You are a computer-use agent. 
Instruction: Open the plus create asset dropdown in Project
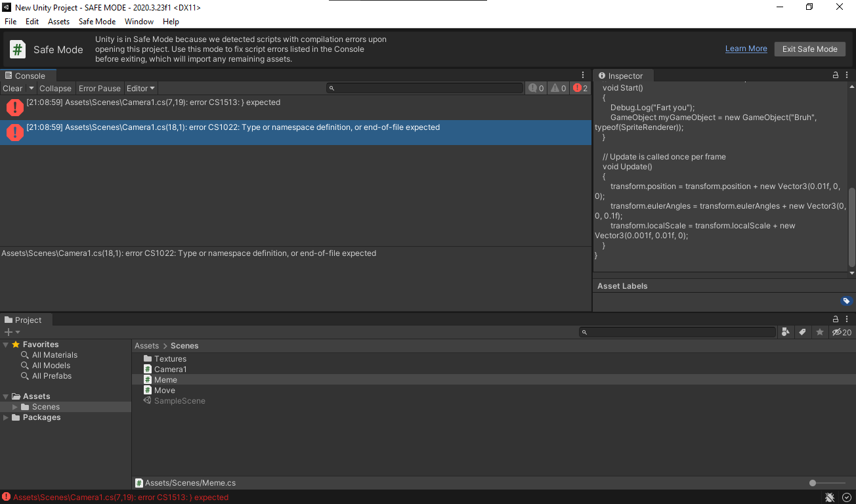12,332
